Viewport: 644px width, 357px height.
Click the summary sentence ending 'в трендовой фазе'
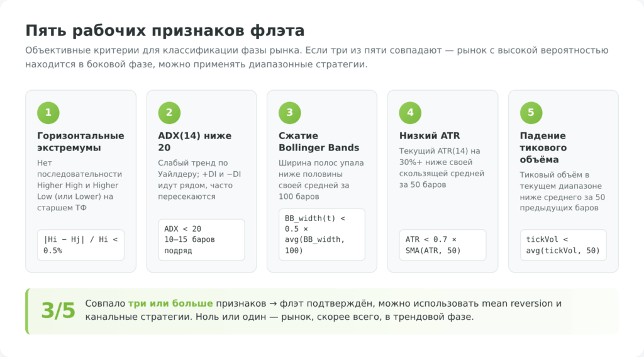tap(323, 310)
